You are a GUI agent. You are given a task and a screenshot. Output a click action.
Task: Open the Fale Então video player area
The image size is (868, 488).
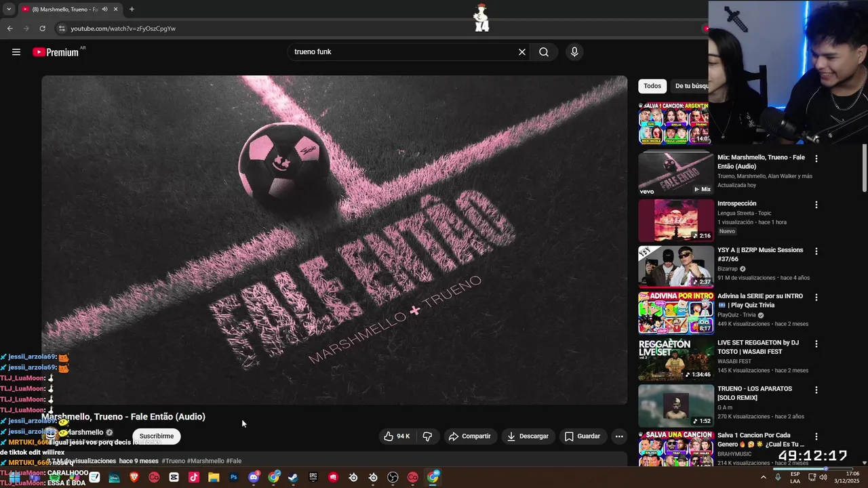pos(334,240)
